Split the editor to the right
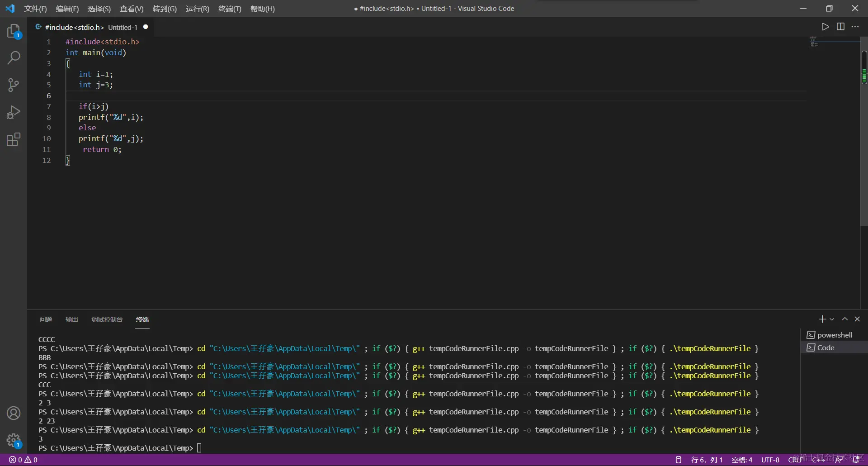Screen dimensions: 868x466 (840, 27)
